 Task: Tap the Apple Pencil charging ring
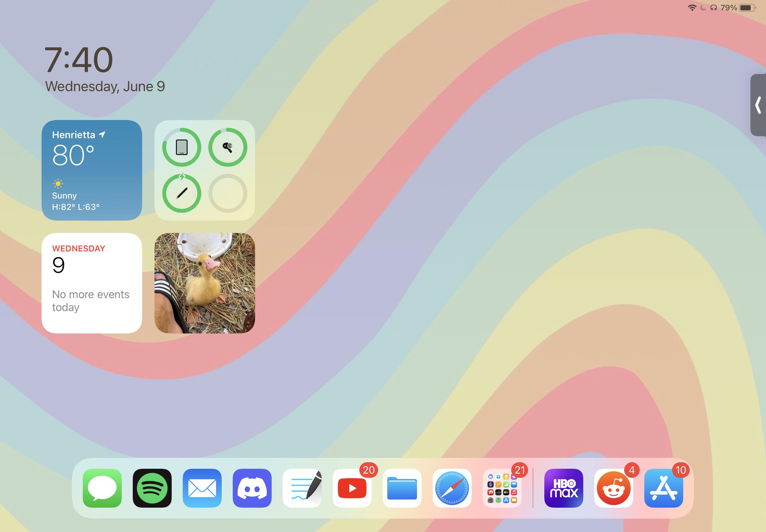182,193
